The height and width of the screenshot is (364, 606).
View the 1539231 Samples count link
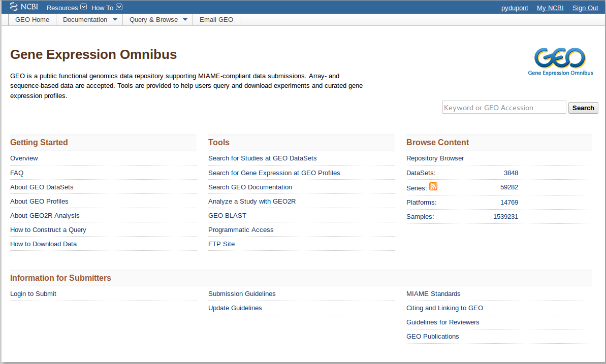pos(505,217)
